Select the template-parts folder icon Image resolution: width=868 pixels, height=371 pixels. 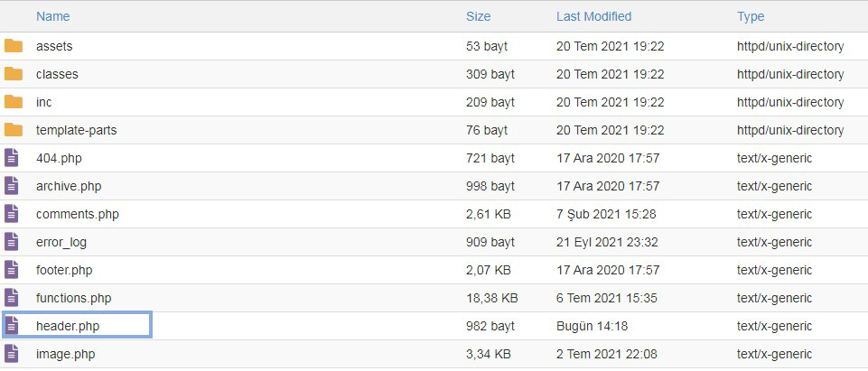tap(14, 131)
